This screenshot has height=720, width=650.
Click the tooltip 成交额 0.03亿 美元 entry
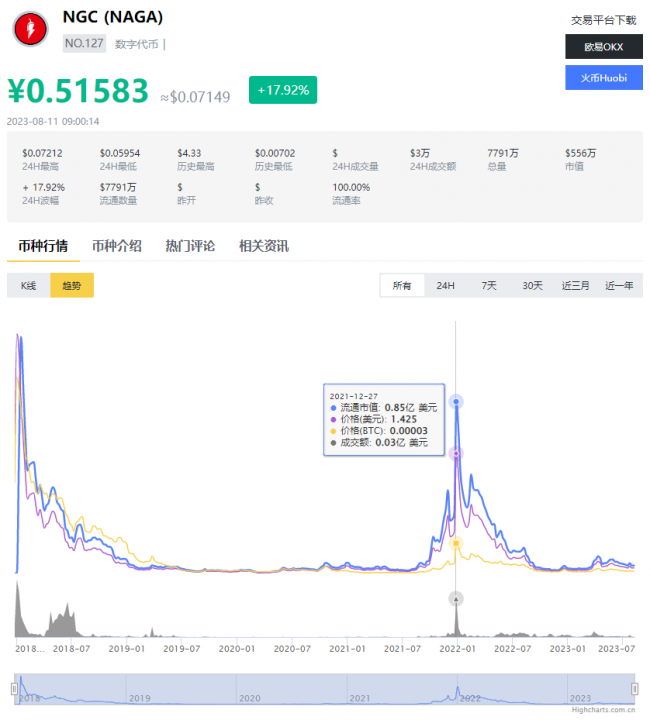tap(379, 443)
